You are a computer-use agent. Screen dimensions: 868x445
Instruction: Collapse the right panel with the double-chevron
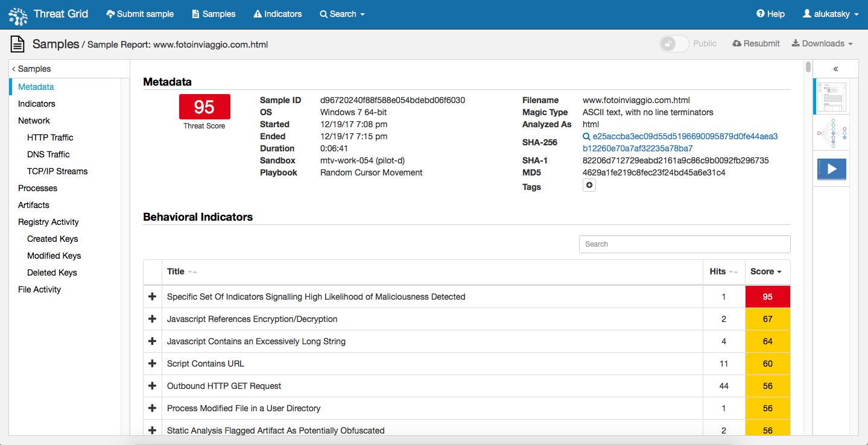835,69
